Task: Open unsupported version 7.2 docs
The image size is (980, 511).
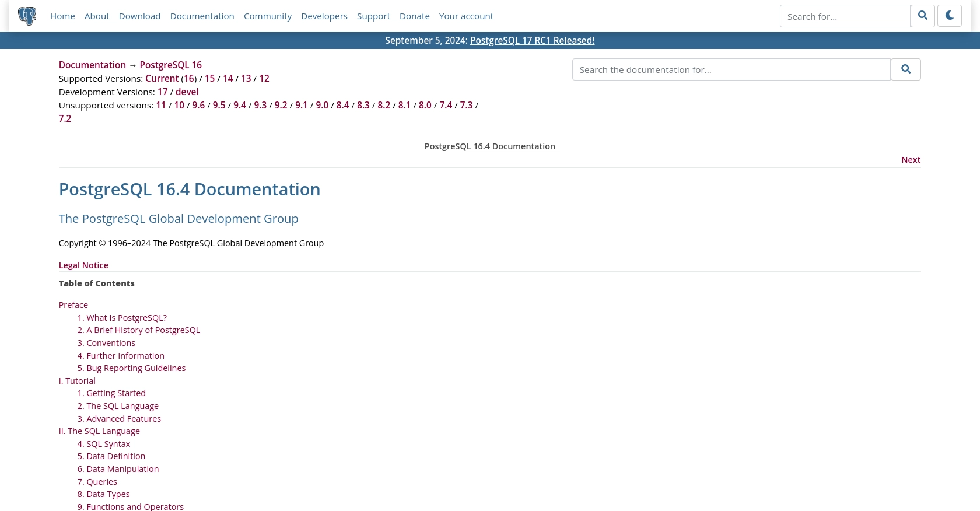Action: [65, 118]
